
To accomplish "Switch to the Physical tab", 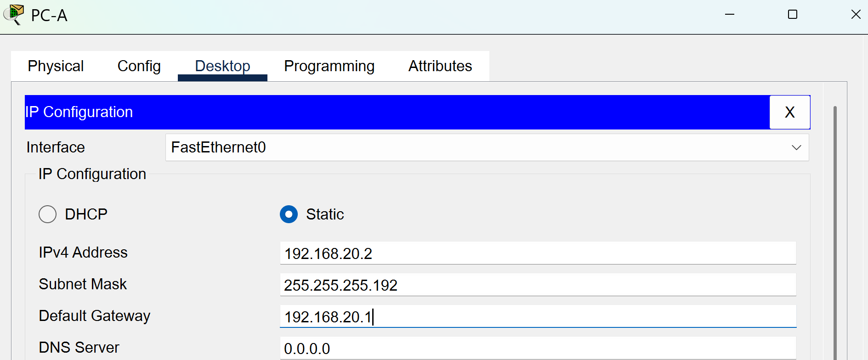I will (x=56, y=66).
